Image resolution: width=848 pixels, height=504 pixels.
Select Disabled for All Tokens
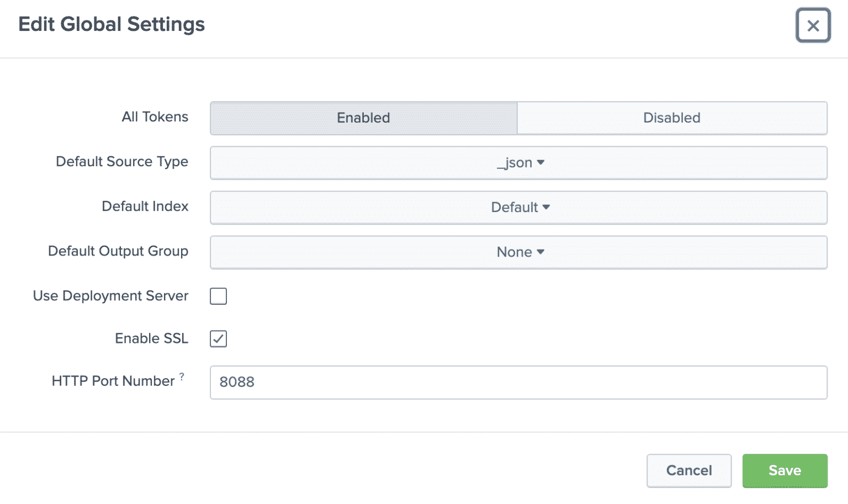click(x=671, y=118)
